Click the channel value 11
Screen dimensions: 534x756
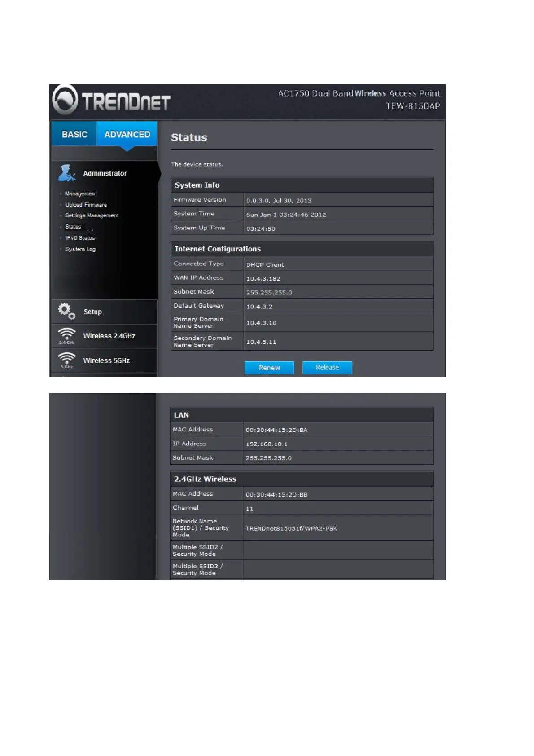(249, 509)
